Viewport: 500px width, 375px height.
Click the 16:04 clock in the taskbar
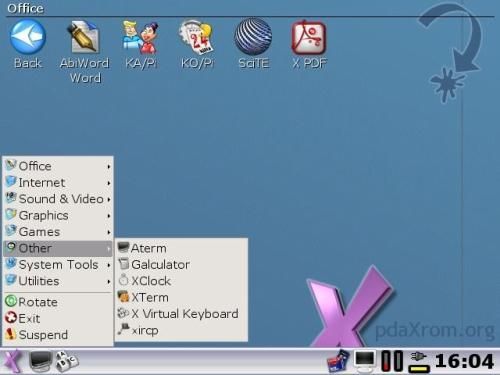tap(464, 361)
